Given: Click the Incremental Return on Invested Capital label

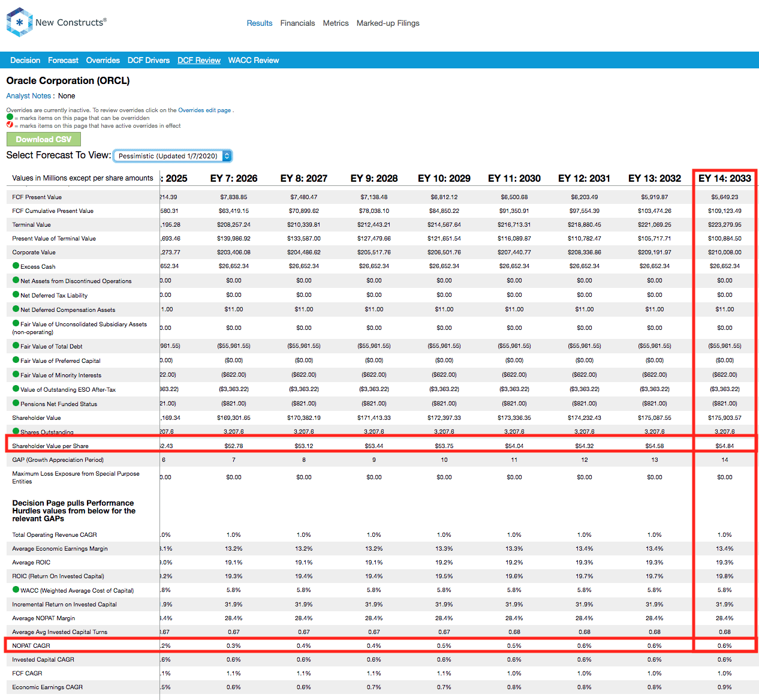Looking at the screenshot, I should [64, 604].
